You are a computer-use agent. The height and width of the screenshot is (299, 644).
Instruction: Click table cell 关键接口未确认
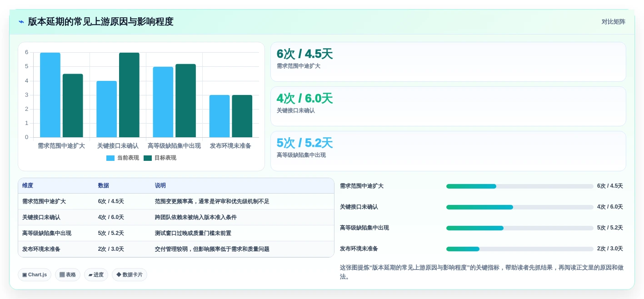[41, 217]
